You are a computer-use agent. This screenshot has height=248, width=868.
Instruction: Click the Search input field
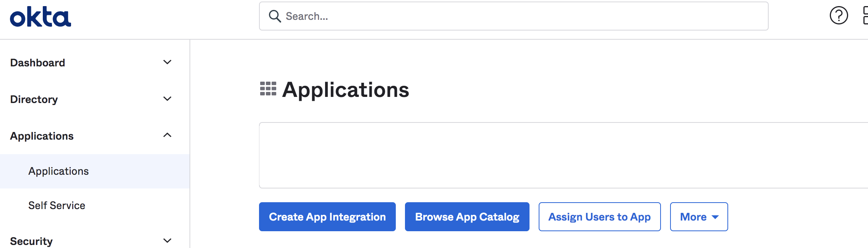pyautogui.click(x=420, y=16)
